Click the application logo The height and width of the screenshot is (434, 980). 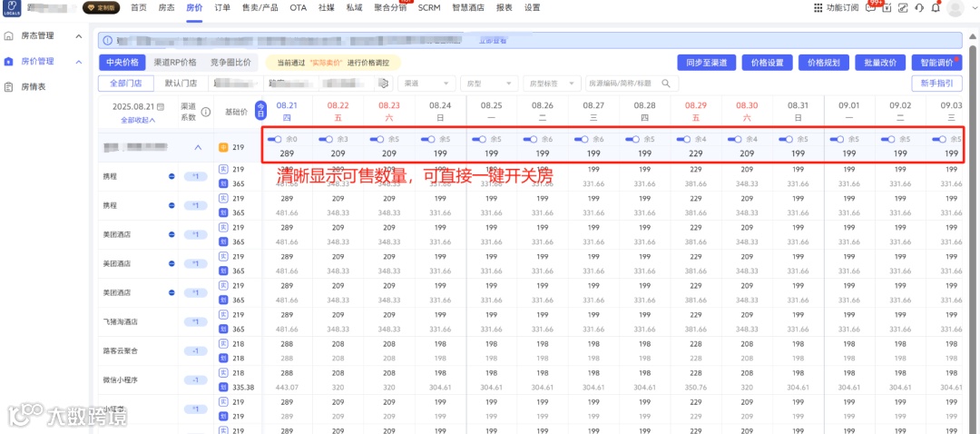(11, 8)
